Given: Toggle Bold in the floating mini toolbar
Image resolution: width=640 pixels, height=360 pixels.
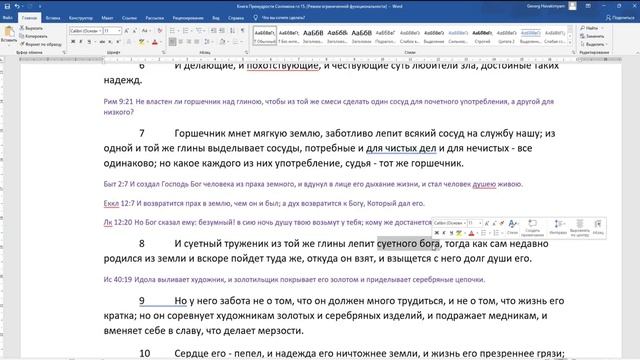Looking at the screenshot, I should [x=436, y=233].
